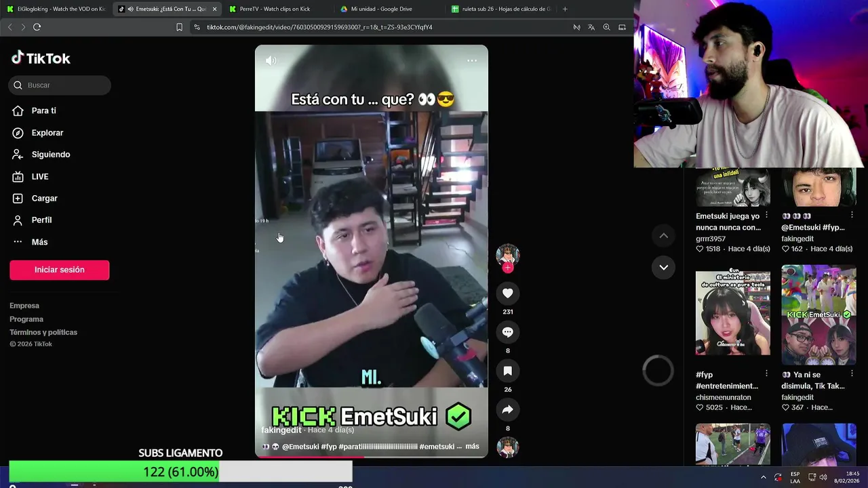Open the creator avatar beside the video
This screenshot has width=868, height=488.
coord(508,255)
